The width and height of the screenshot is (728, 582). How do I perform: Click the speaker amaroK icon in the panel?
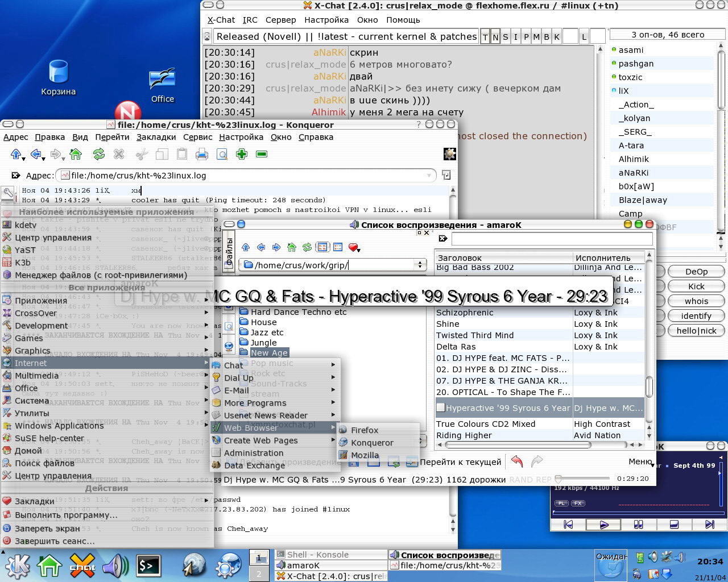(x=115, y=565)
